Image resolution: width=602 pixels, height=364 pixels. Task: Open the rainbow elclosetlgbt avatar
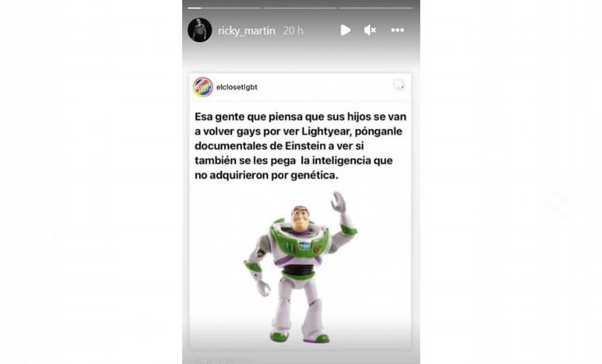[203, 87]
